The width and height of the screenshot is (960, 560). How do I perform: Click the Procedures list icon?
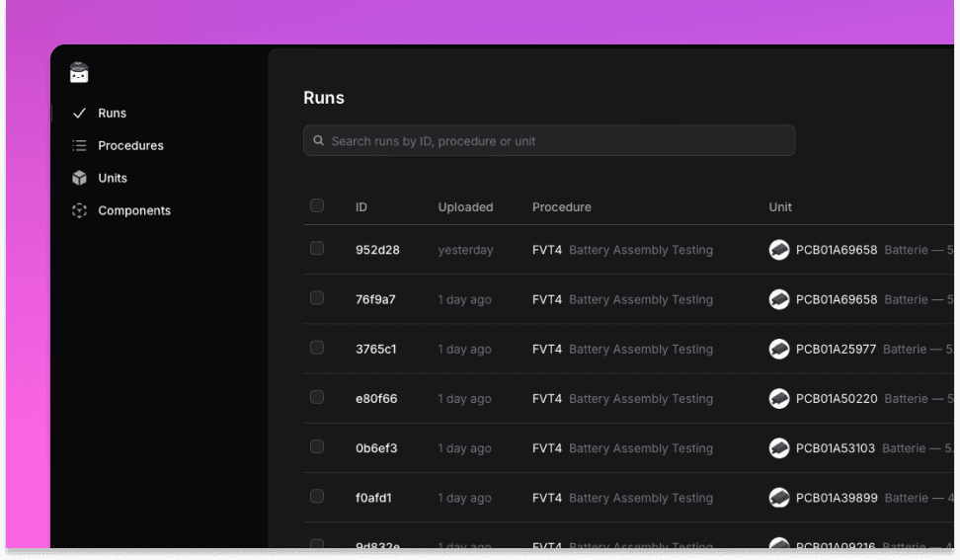tap(79, 145)
